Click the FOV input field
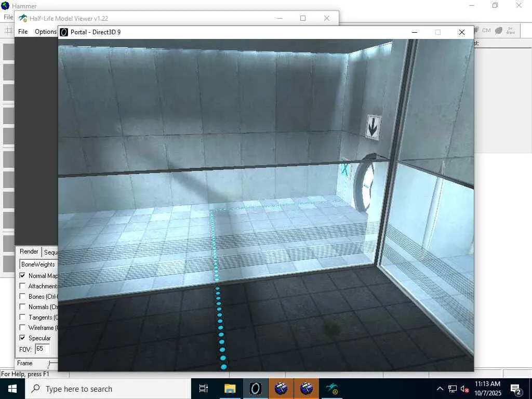Viewport: 532px width, 399px height. (43, 349)
